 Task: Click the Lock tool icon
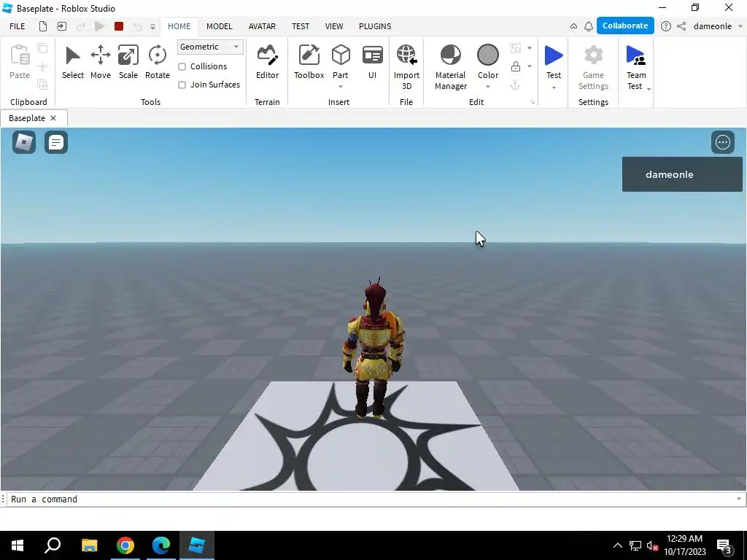click(x=516, y=66)
